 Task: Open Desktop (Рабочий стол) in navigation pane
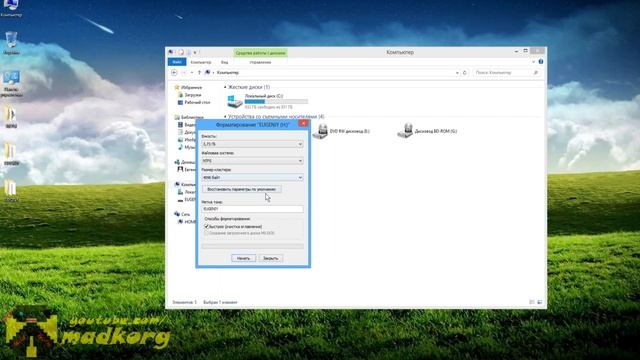(194, 102)
